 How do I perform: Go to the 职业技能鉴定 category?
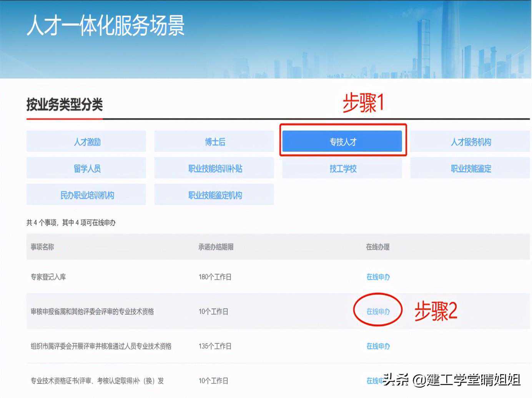[x=470, y=168]
